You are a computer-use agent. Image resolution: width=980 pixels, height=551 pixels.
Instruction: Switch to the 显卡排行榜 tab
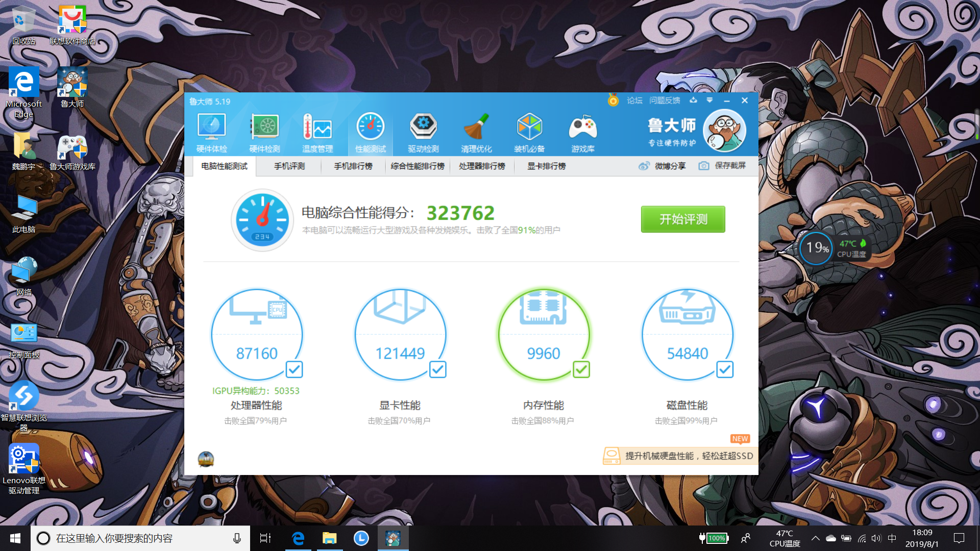[x=546, y=166]
